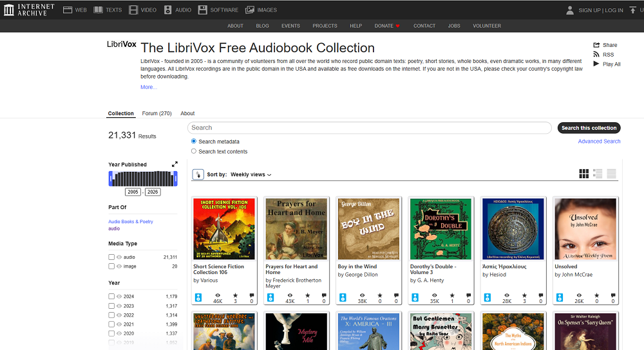Click audio icon on Ἀσπὶς Ἡρακλέους card
This screenshot has height=350, width=644.
pyautogui.click(x=488, y=297)
